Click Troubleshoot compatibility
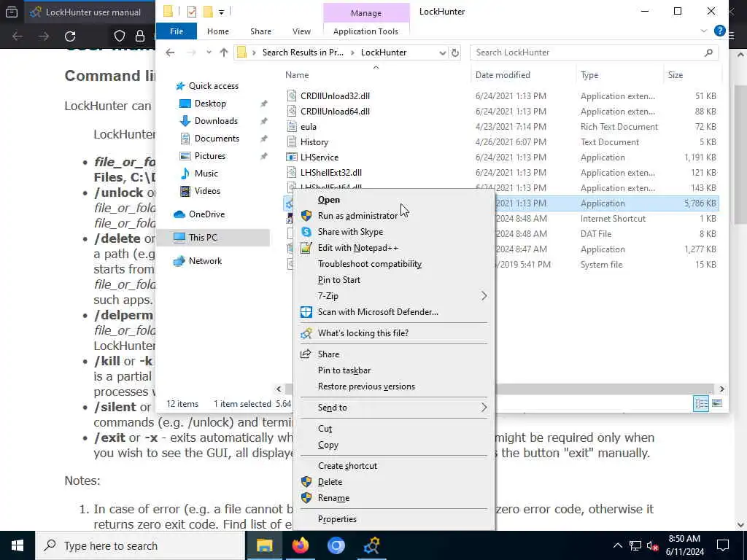Viewport: 747px width, 560px height. coord(370,264)
